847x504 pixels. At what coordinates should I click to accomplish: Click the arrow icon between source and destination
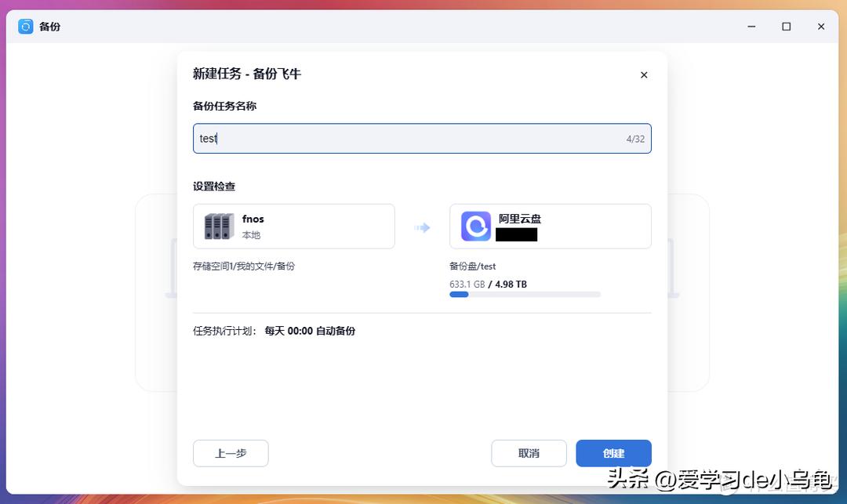tap(423, 227)
